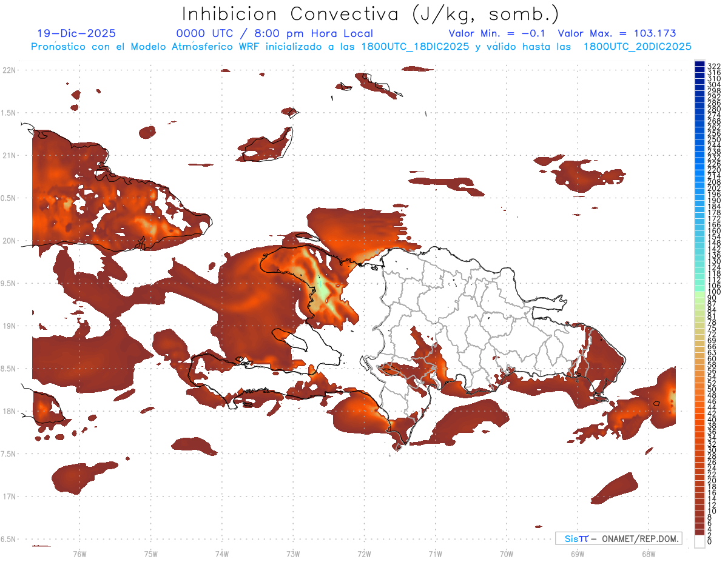The width and height of the screenshot is (728, 562).
Task: Click the '68W' longitude label
Action: pyautogui.click(x=649, y=554)
